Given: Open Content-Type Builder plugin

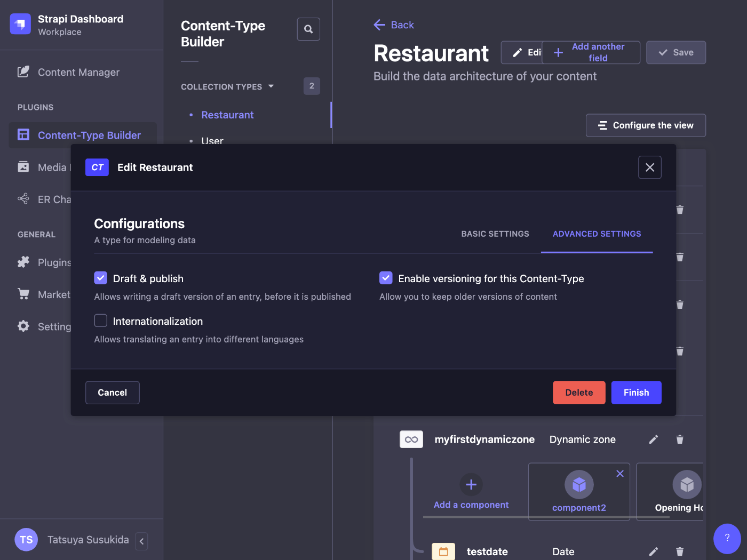Looking at the screenshot, I should [83, 135].
